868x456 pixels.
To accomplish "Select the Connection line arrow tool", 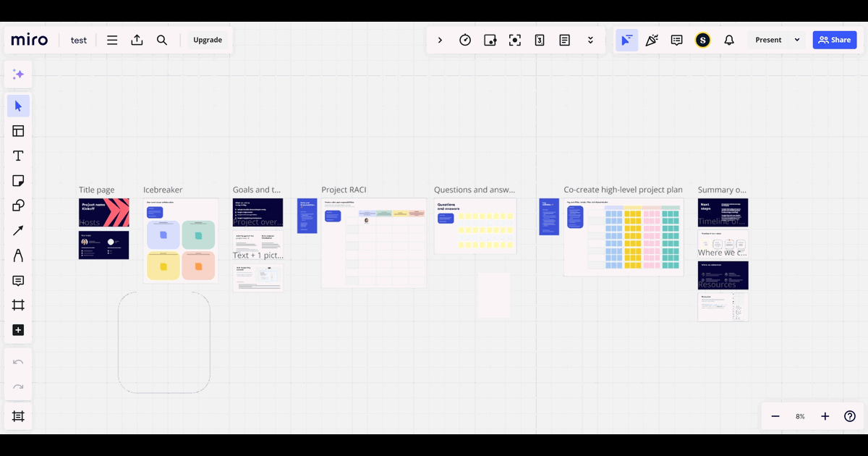I will coord(18,231).
